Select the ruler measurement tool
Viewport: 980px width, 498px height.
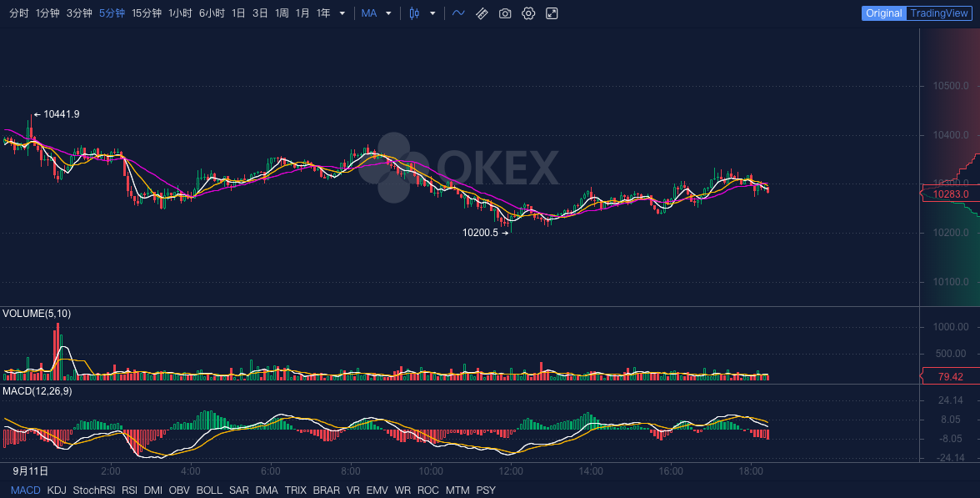(482, 13)
